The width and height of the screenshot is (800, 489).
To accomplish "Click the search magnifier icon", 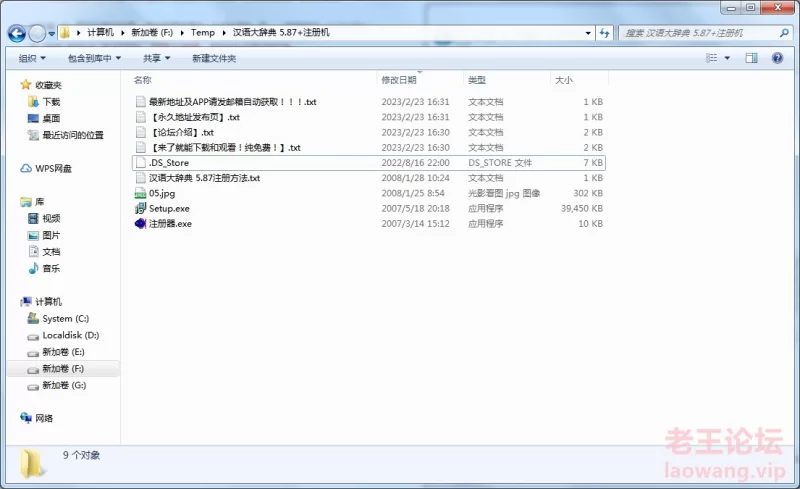I will click(784, 33).
